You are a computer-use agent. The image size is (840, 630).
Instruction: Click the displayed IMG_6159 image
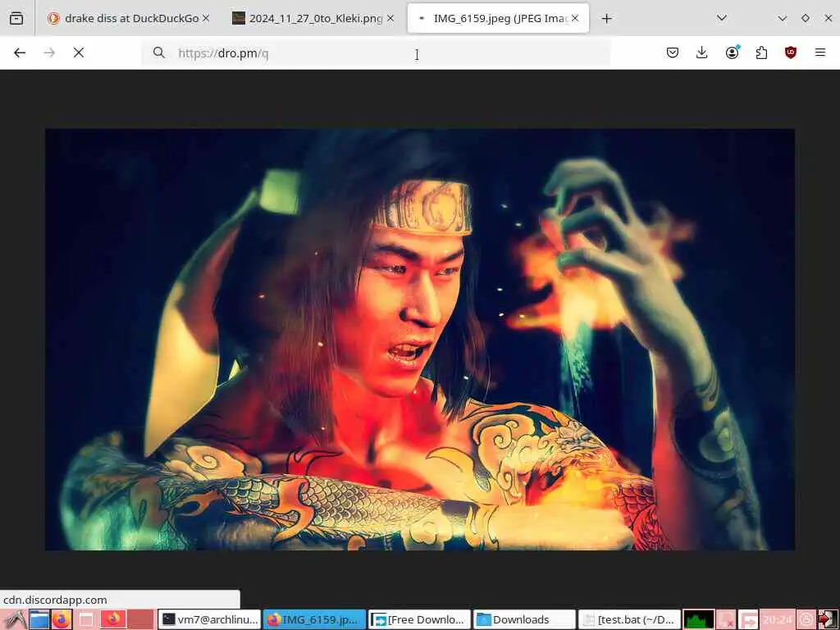coord(420,339)
